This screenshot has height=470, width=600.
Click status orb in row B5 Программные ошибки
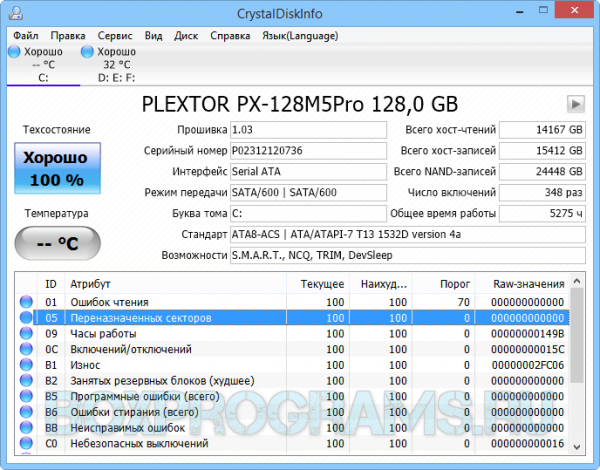pyautogui.click(x=26, y=396)
